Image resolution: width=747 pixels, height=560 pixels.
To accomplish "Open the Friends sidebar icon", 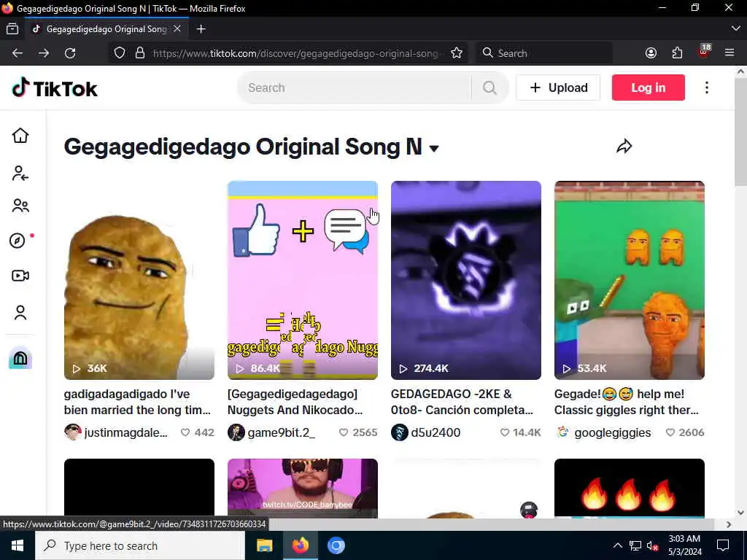I will click(x=20, y=205).
